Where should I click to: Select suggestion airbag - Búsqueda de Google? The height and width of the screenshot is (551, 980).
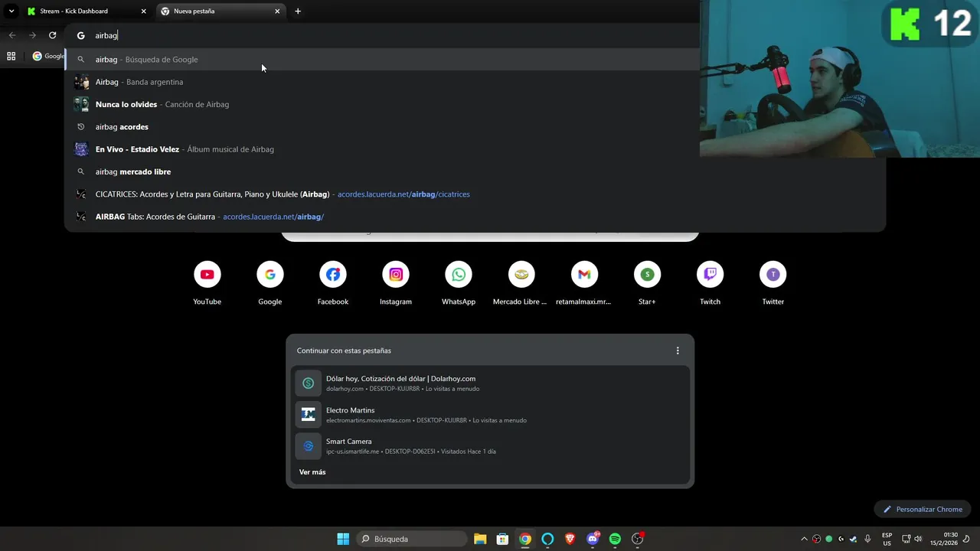click(383, 60)
